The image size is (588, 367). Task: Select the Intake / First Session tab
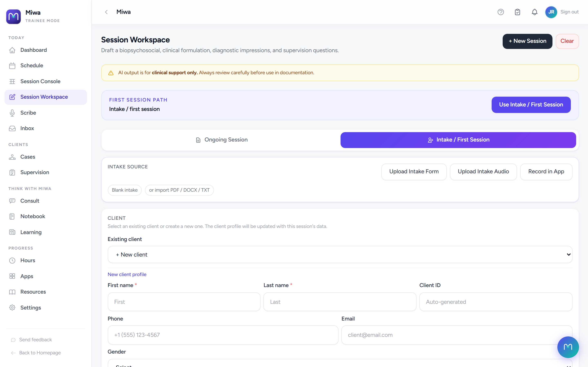(x=458, y=140)
